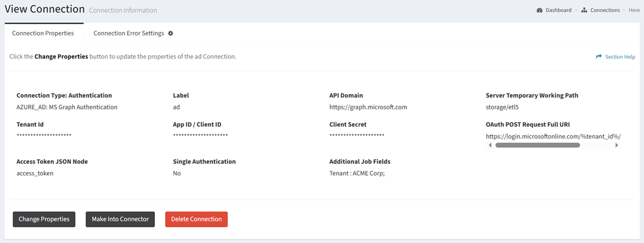Click the OAuth POST Request URI text
Viewport: 644px width, 243px height.
553,136
